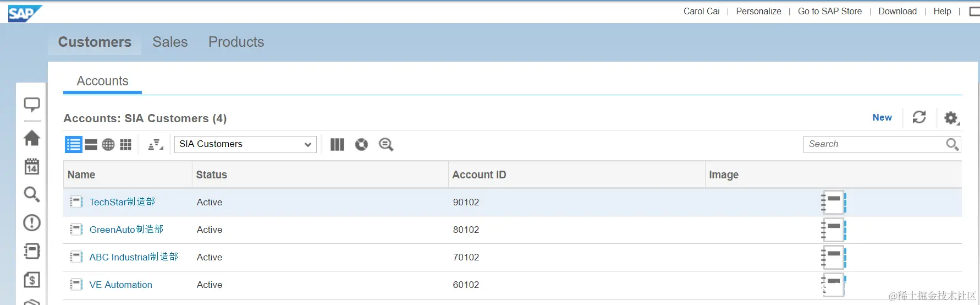Click the TechStar row record icon
Viewport: 980px width, 305px height.
[76, 202]
